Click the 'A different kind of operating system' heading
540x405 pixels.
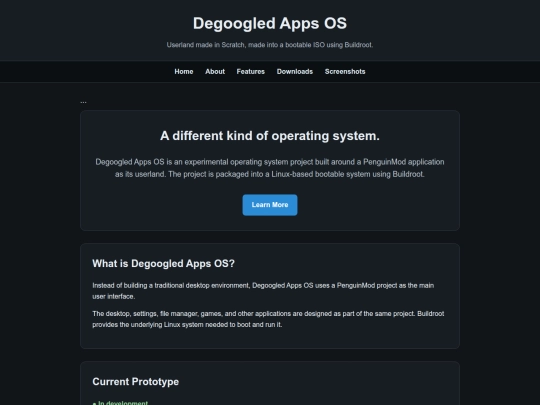[x=270, y=136]
